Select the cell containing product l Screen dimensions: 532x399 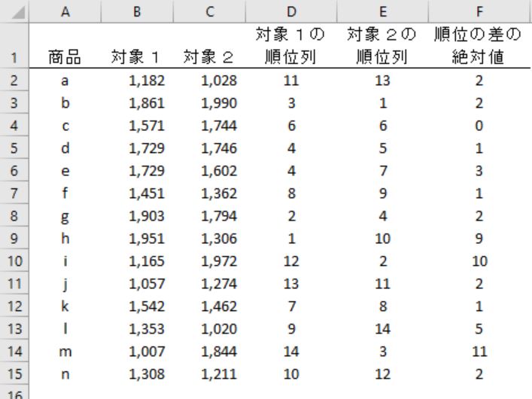pos(65,328)
